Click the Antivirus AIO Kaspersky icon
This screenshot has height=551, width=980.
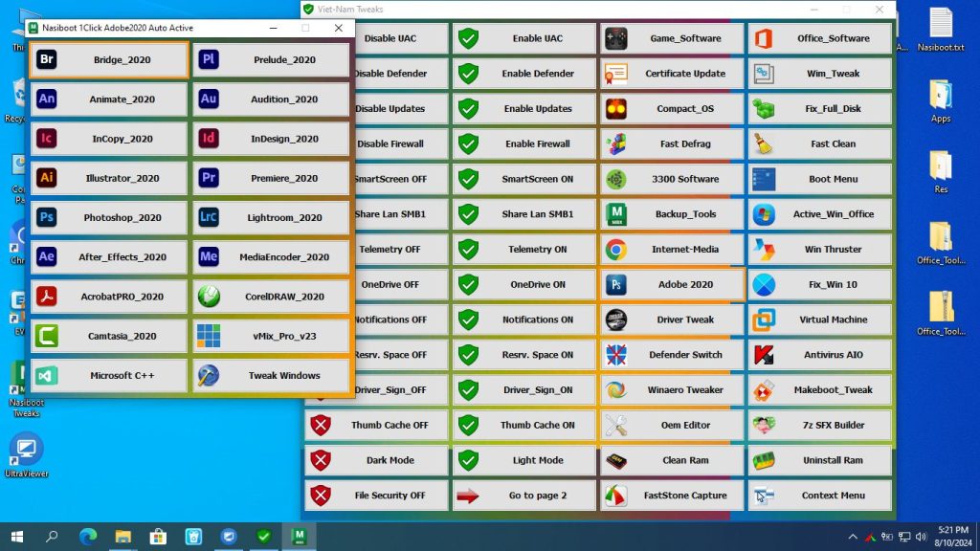[x=764, y=355]
